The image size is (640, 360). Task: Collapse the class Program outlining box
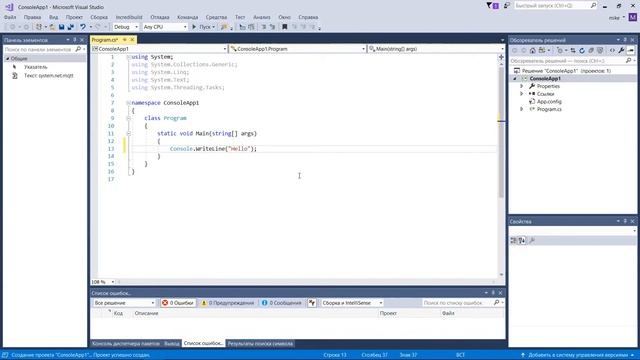(x=128, y=118)
